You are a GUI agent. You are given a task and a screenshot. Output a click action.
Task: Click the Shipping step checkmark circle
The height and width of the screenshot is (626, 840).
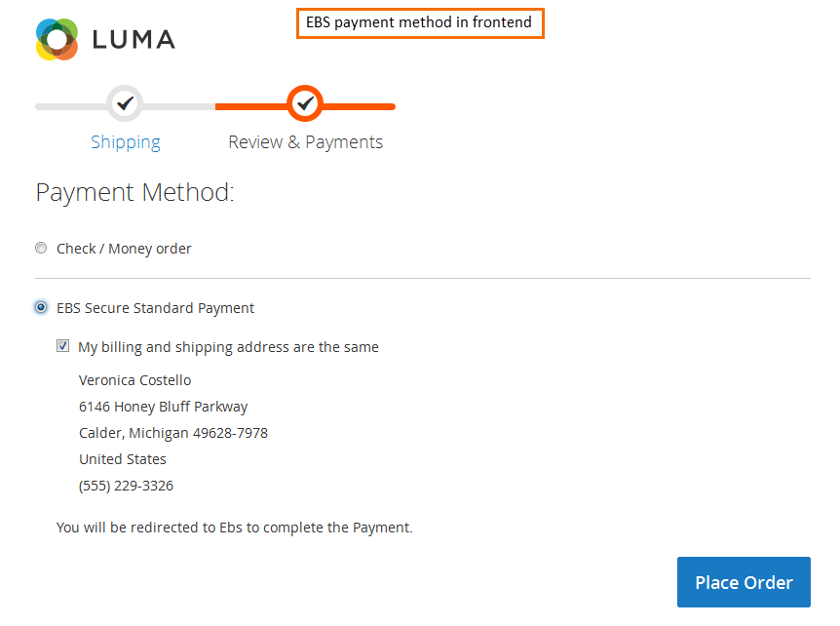tap(125, 102)
